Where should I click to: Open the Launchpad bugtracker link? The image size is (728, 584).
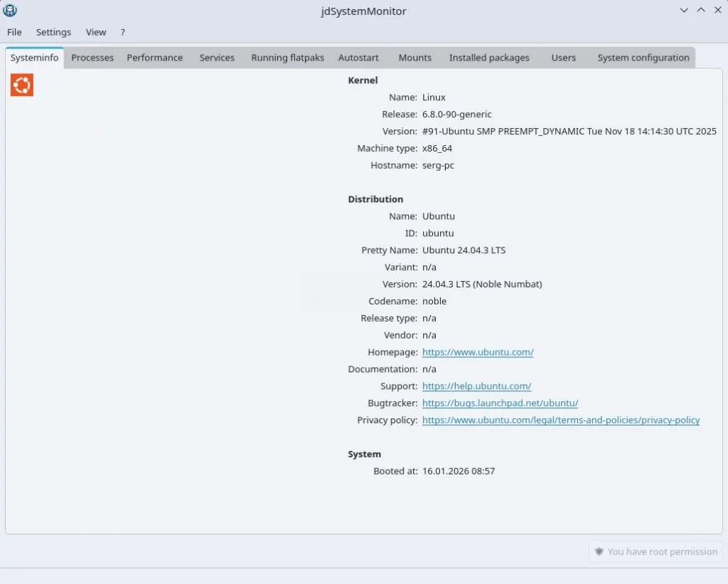500,403
